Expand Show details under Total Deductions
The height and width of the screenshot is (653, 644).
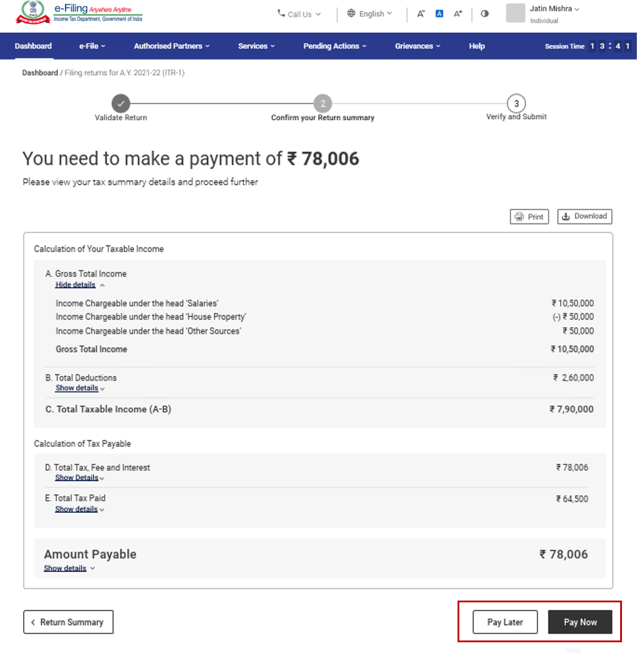pyautogui.click(x=76, y=388)
